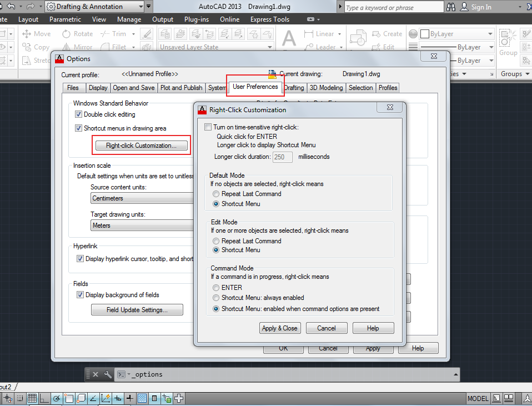The image size is (532, 406).
Task: Toggle Show Lineweight icon in status bar
Action: (x=129, y=399)
